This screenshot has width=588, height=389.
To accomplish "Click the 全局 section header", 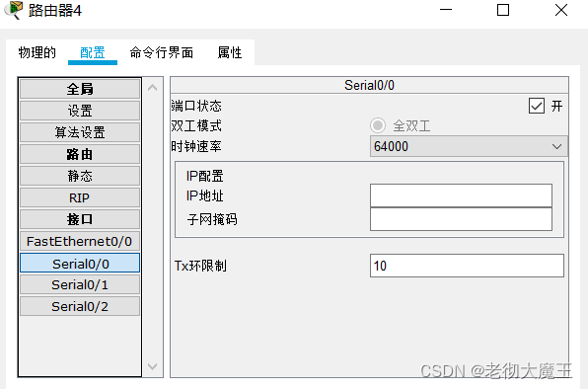I will point(80,89).
